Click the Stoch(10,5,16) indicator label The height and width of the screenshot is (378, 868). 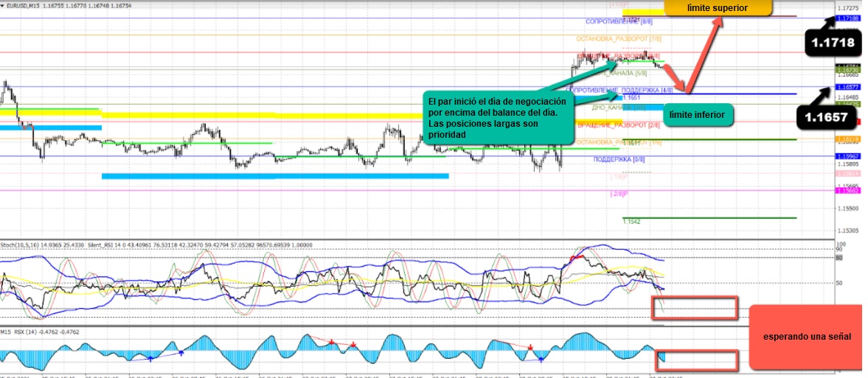point(21,245)
